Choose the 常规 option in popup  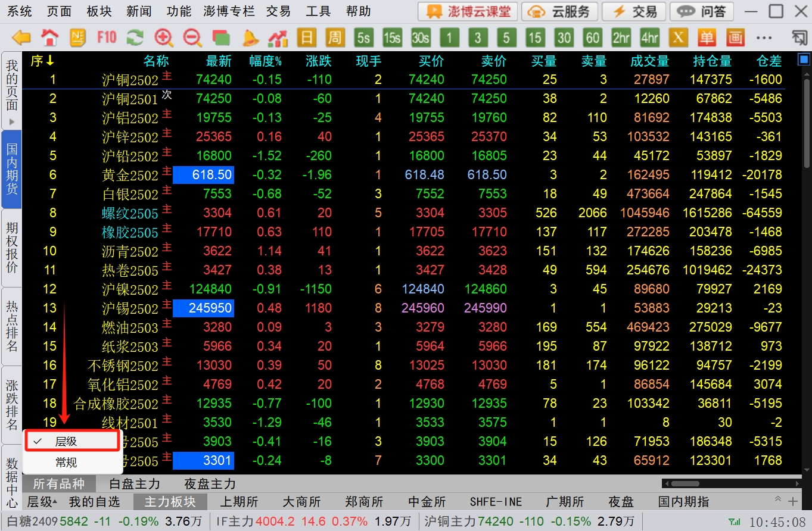coord(66,462)
